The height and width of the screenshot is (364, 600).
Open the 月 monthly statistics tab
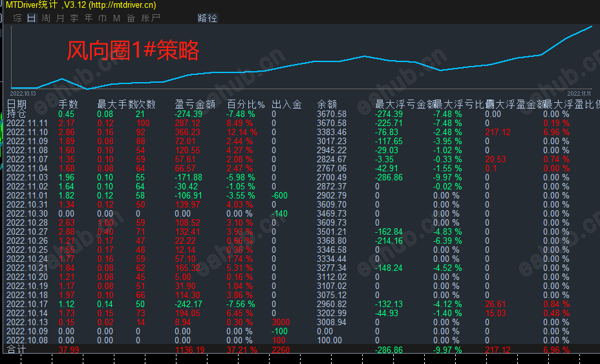coord(60,18)
